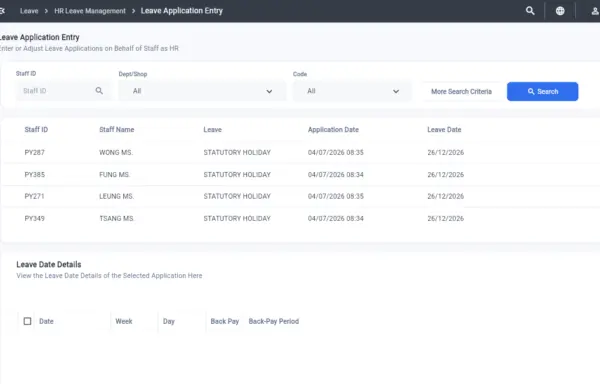The width and height of the screenshot is (600, 384).
Task: Click the Back Pay column header
Action: tap(225, 321)
